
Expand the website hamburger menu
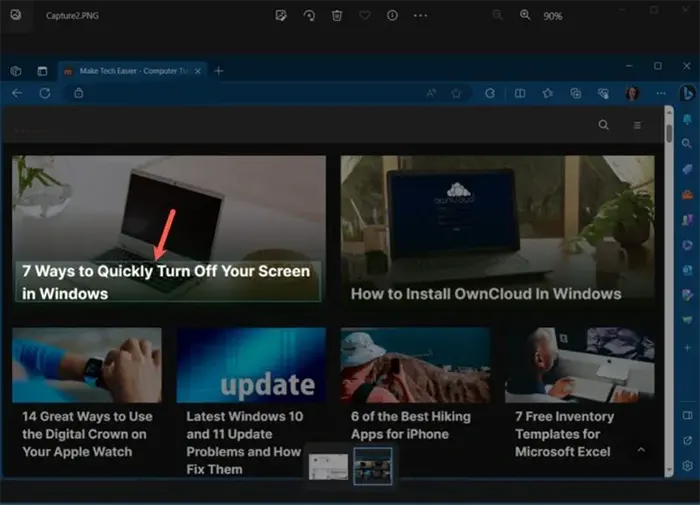(x=637, y=125)
